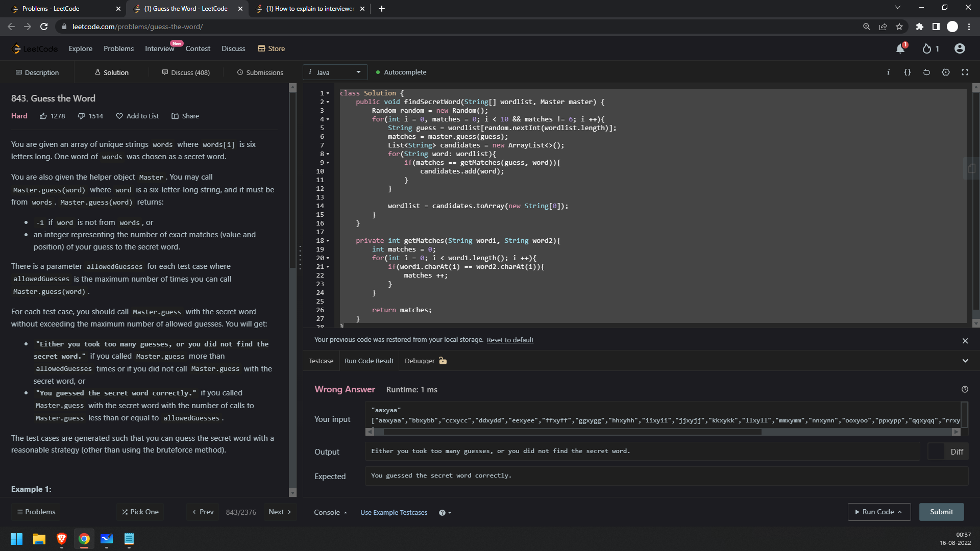The width and height of the screenshot is (980, 551).
Task: Go to Next problem
Action: [x=280, y=512]
